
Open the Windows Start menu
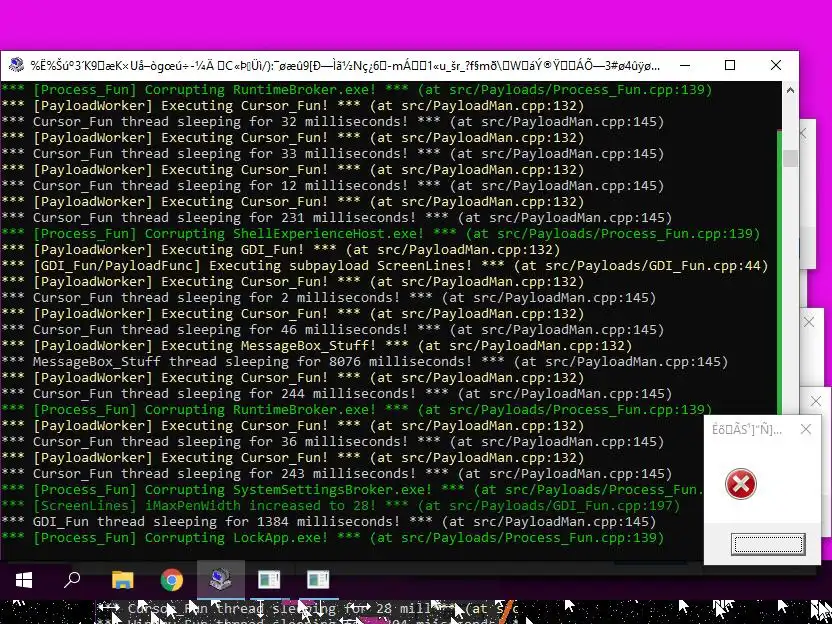tap(24, 580)
